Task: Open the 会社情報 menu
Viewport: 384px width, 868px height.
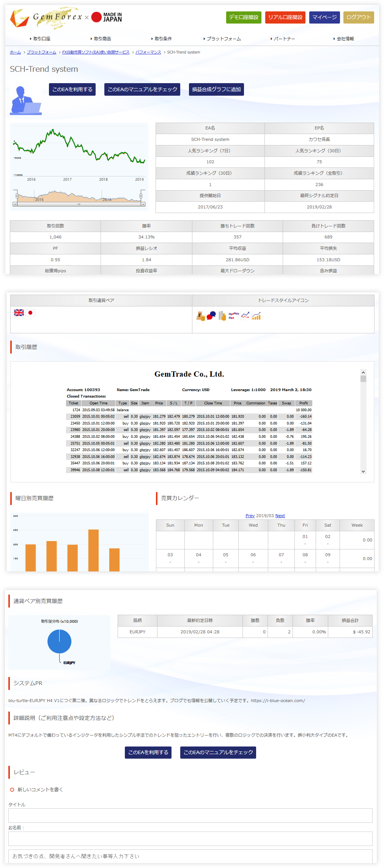Action: pyautogui.click(x=344, y=39)
